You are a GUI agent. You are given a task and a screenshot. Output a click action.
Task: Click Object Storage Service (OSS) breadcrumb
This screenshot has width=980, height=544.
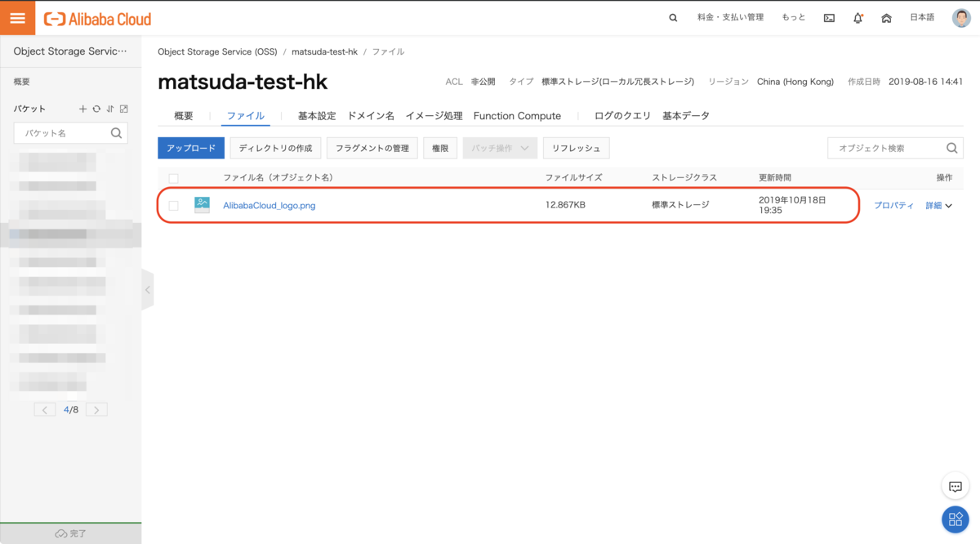217,51
